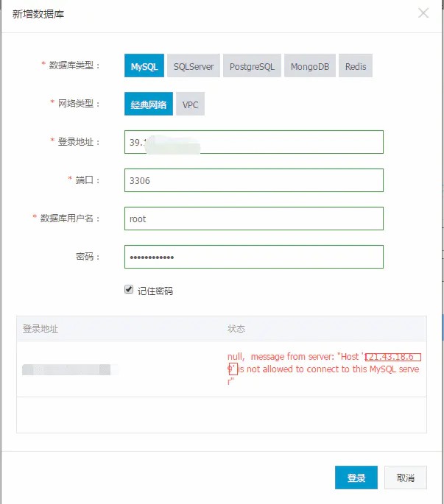Choose PostgreSQL as database type
Image resolution: width=444 pixels, height=504 pixels.
252,66
